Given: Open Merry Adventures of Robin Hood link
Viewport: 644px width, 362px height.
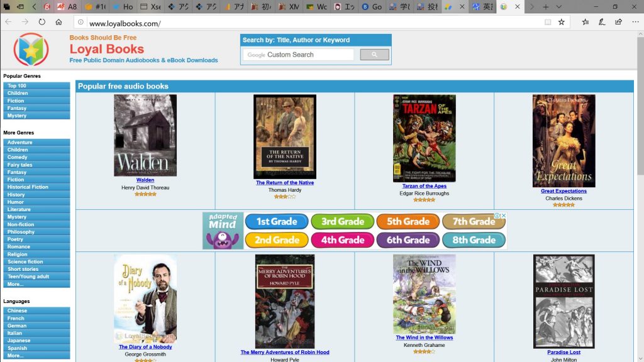Looking at the screenshot, I should 285,352.
